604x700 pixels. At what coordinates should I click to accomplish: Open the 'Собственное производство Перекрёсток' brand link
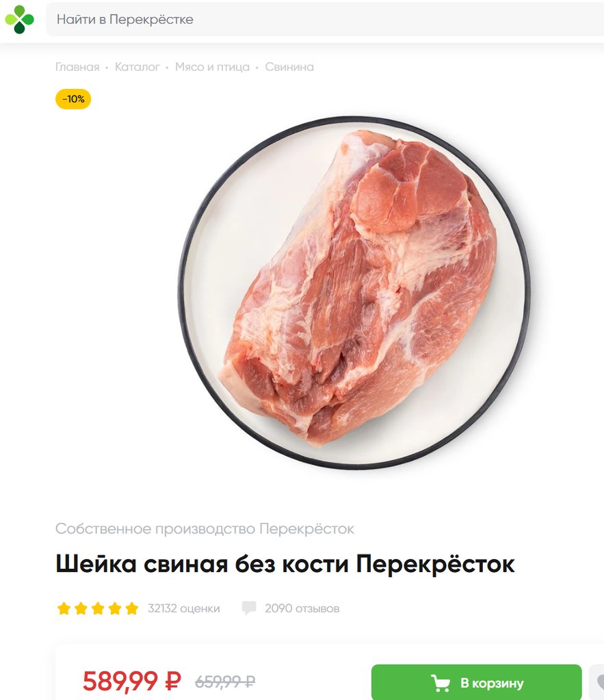pos(205,528)
